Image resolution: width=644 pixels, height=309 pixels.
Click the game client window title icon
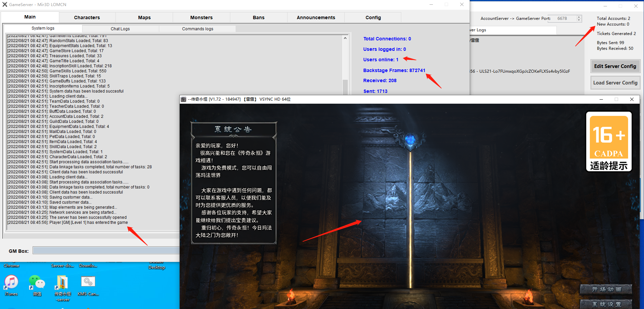click(183, 99)
